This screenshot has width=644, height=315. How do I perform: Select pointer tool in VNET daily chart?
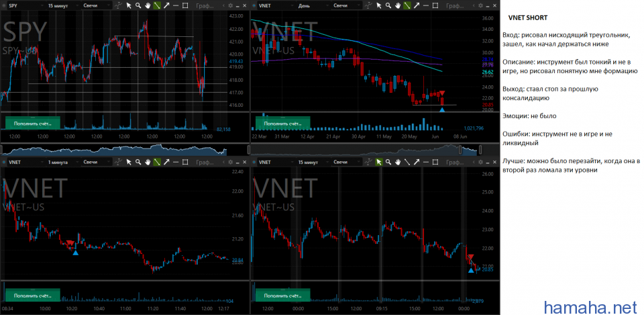[378, 6]
